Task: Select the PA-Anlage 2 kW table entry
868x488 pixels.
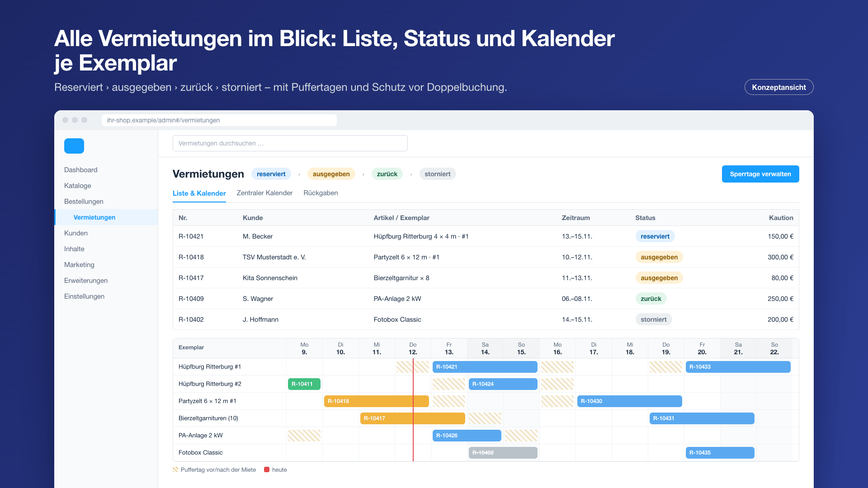Action: point(397,299)
